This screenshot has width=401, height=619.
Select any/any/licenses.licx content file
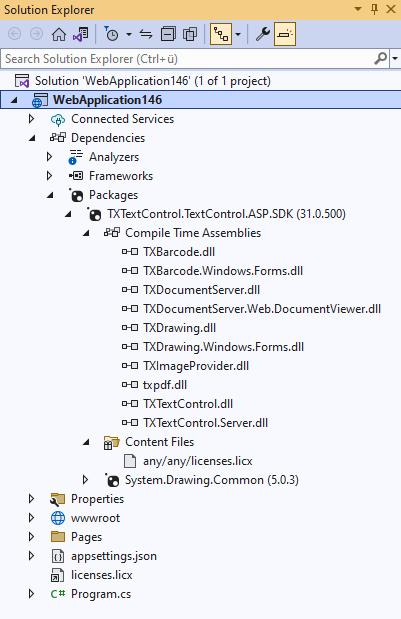pyautogui.click(x=197, y=461)
